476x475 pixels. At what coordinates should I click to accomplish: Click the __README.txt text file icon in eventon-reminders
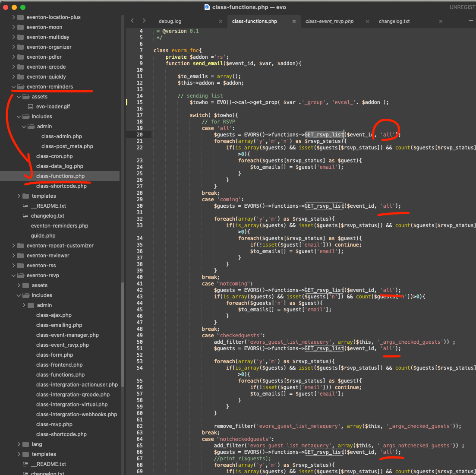pyautogui.click(x=25, y=206)
